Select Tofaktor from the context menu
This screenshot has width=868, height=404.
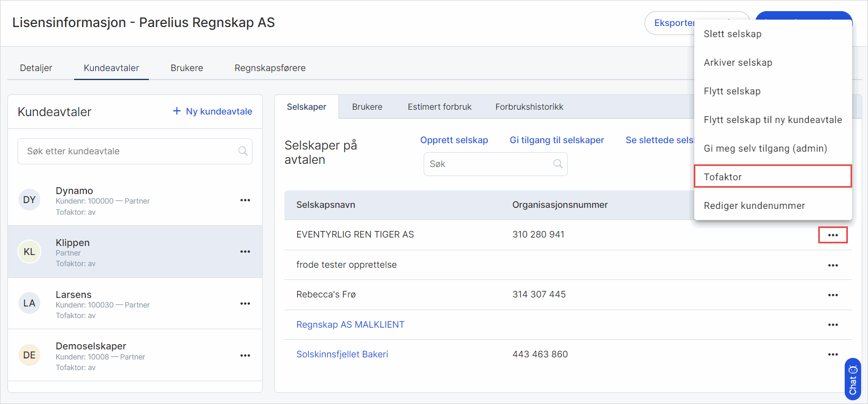point(772,177)
